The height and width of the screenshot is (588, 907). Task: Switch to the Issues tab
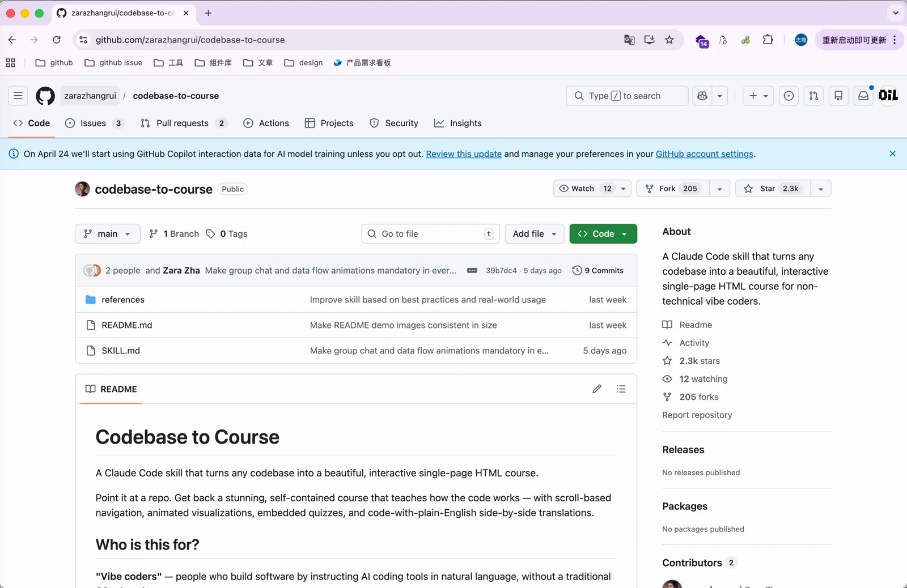coord(94,123)
